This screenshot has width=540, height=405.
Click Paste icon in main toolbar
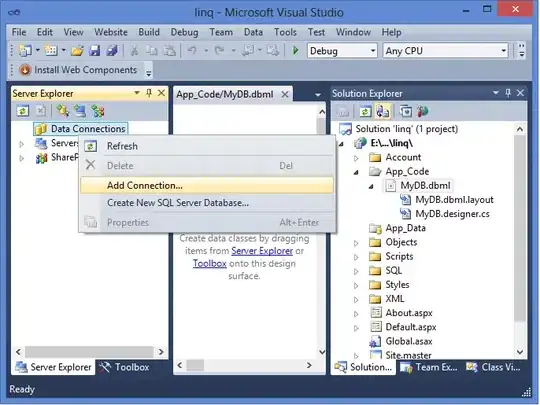(x=169, y=51)
